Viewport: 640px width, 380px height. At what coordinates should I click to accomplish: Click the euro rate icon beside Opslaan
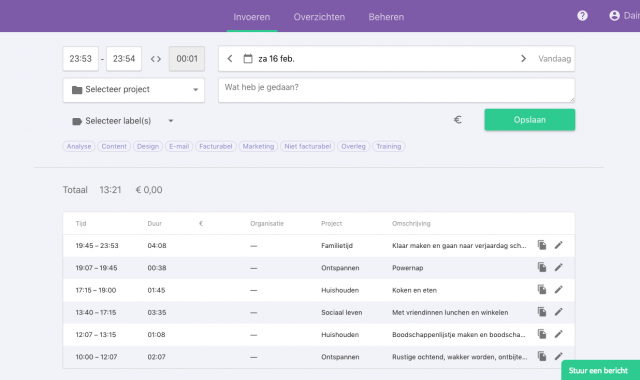(x=458, y=120)
